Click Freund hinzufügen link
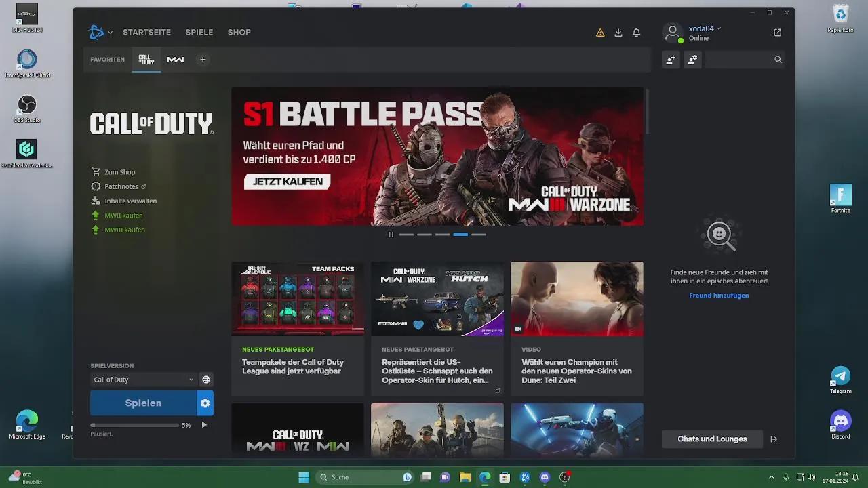This screenshot has width=868, height=488. point(719,296)
